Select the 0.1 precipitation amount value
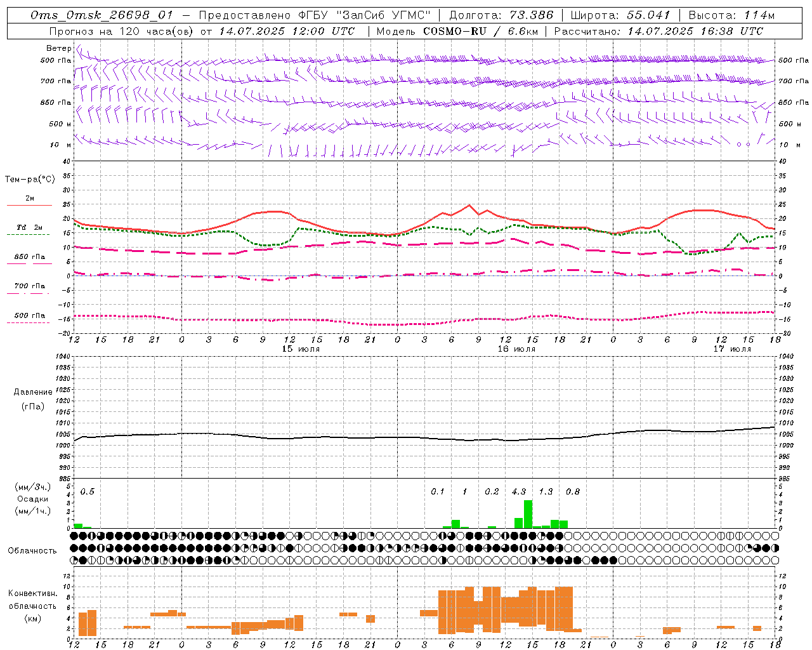This screenshot has height=650, width=812. tap(438, 492)
